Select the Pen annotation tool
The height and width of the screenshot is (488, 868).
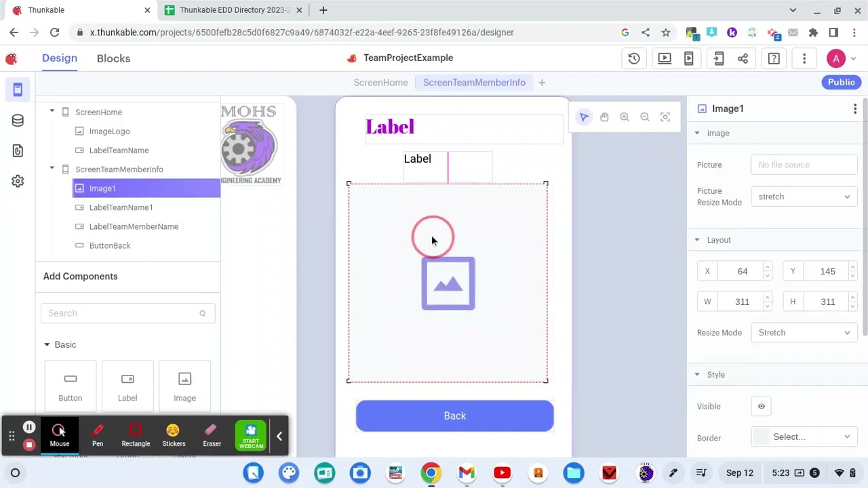(98, 435)
